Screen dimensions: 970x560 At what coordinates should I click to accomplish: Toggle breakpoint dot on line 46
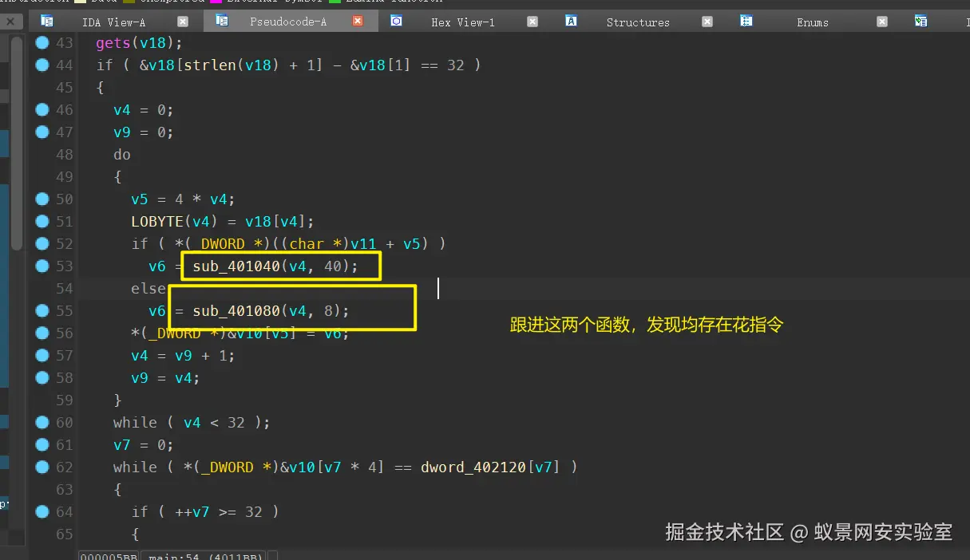point(42,109)
